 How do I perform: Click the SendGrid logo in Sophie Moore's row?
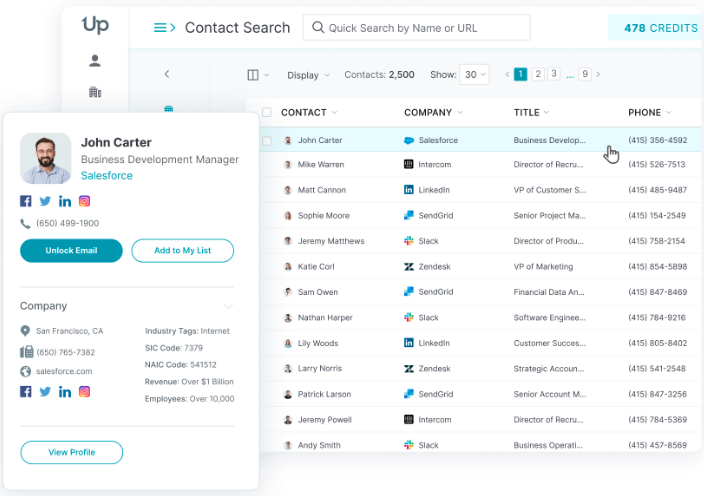click(x=409, y=215)
